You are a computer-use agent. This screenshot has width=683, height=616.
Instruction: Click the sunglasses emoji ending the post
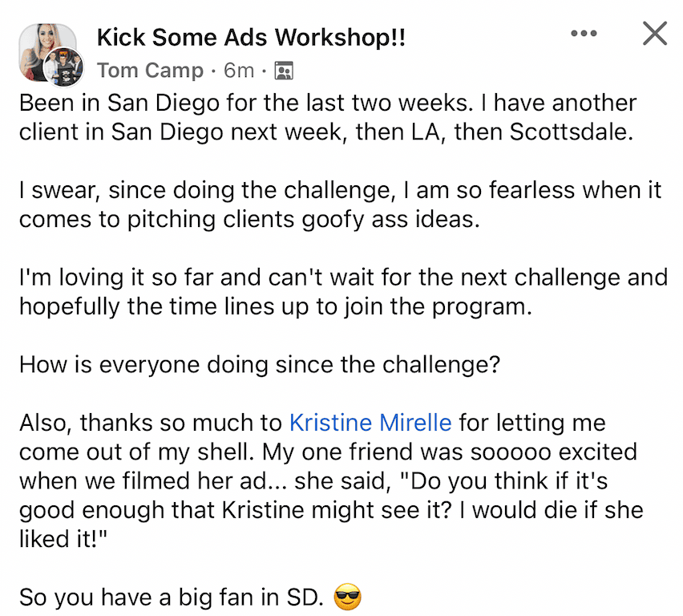[347, 597]
